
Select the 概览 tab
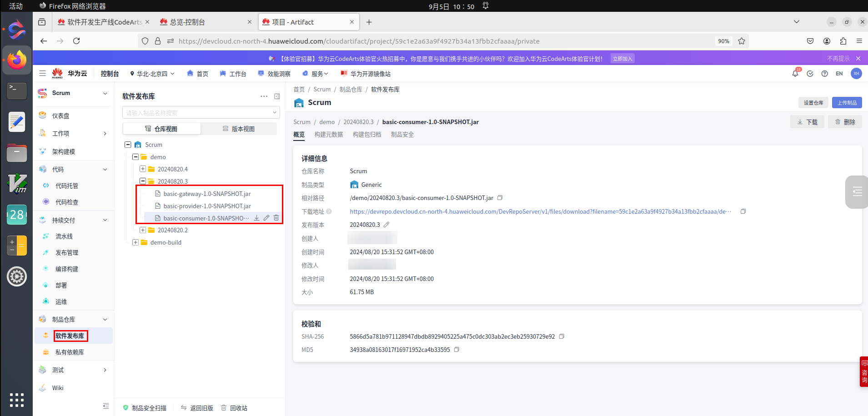pos(299,135)
